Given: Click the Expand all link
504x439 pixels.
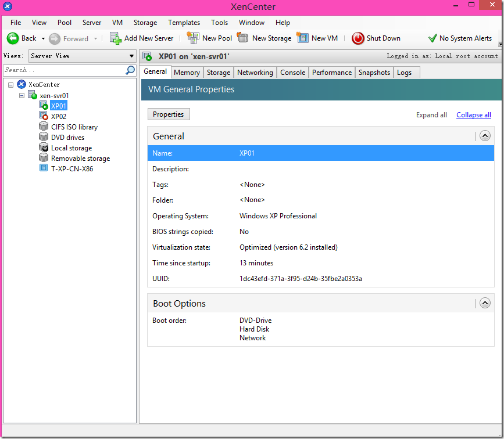Looking at the screenshot, I should tap(431, 114).
